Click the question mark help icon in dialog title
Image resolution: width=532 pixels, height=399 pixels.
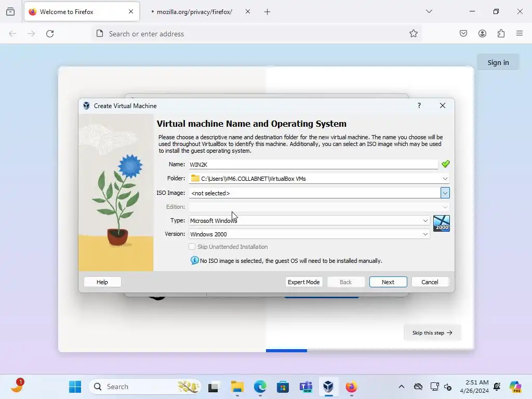[419, 105]
